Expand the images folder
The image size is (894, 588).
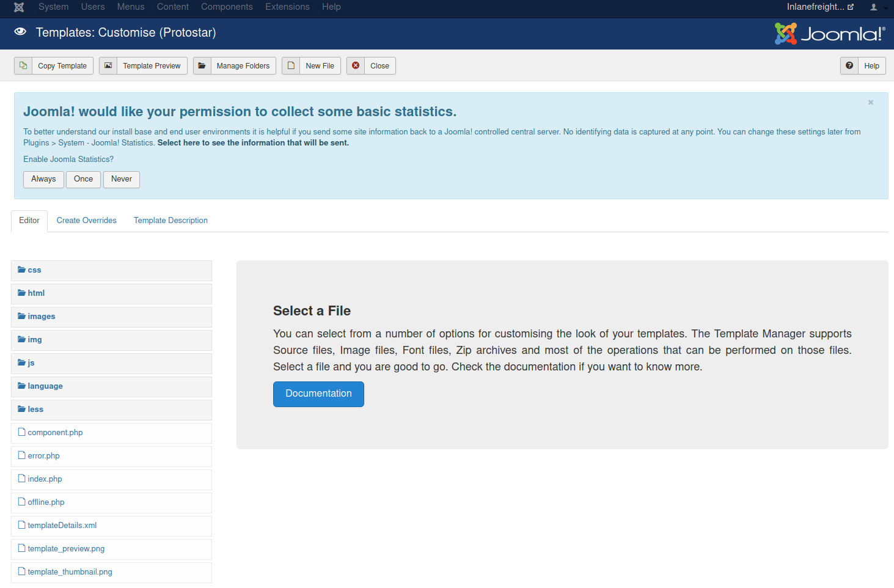[41, 317]
